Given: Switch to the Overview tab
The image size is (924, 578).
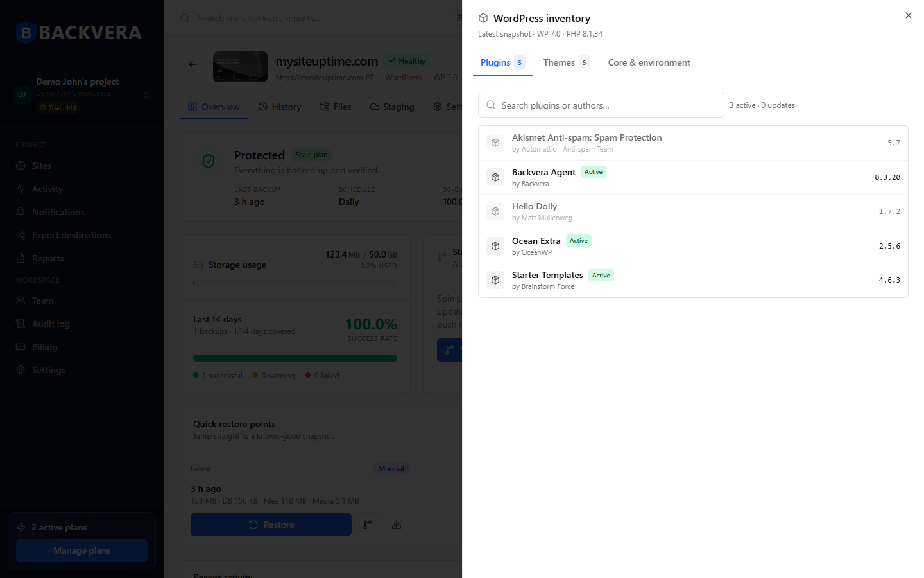Looking at the screenshot, I should [214, 107].
